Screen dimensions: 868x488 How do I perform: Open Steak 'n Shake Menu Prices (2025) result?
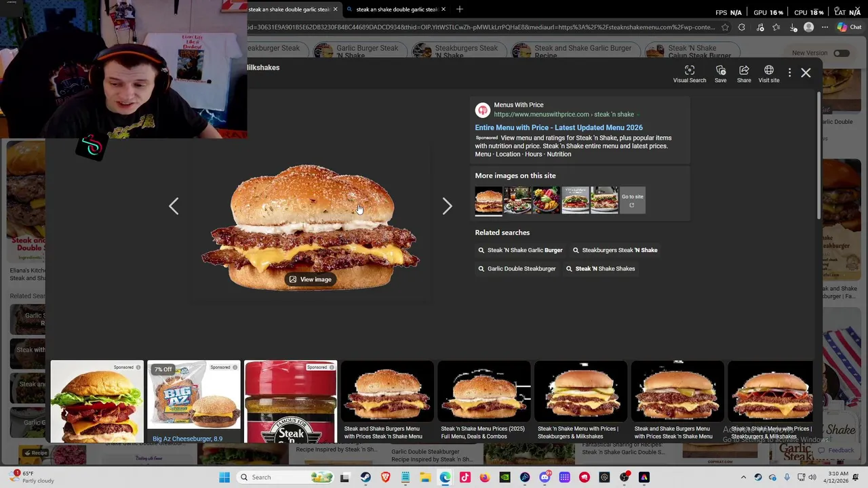(484, 402)
